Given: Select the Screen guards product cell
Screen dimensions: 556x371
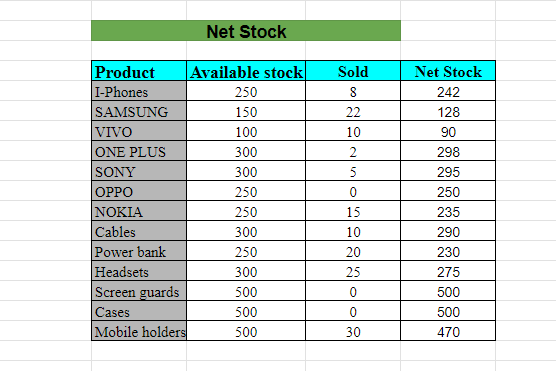Looking at the screenshot, I should click(139, 291).
